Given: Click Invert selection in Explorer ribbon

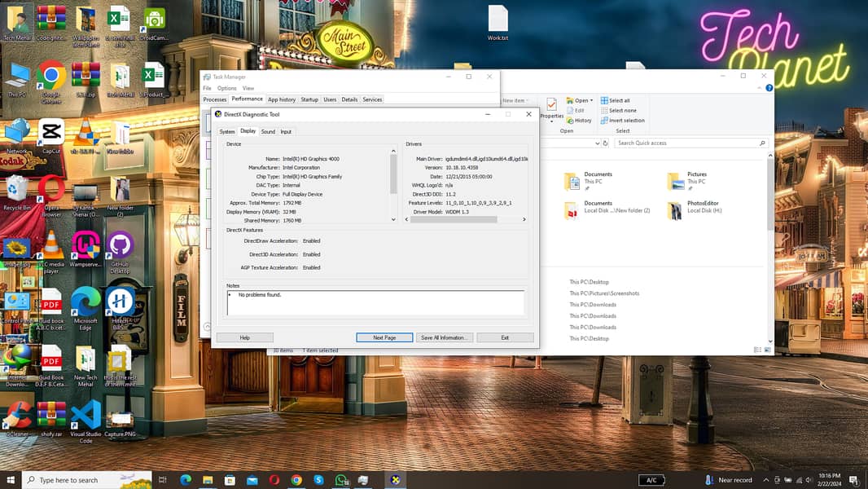Looking at the screenshot, I should point(622,121).
